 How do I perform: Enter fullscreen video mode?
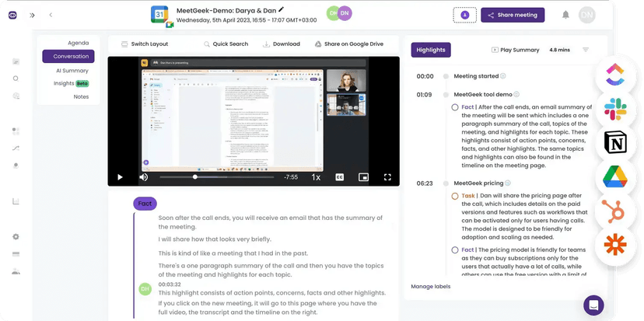tap(387, 177)
